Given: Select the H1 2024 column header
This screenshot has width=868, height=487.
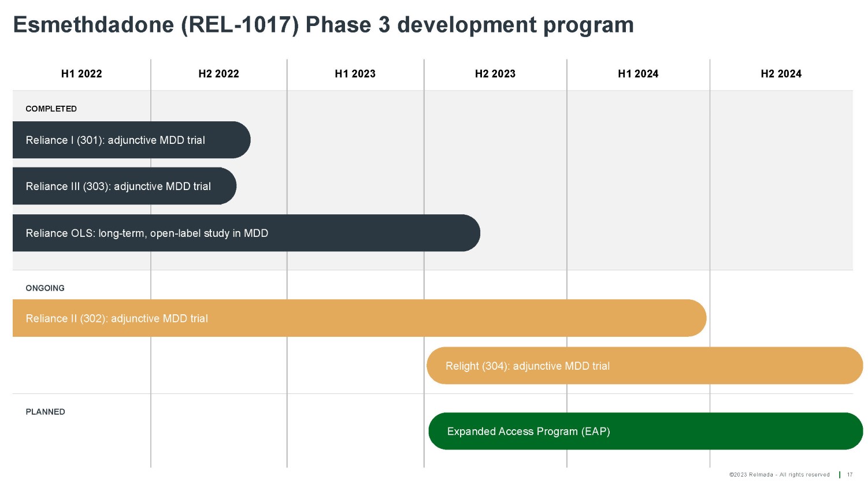Looking at the screenshot, I should [638, 74].
